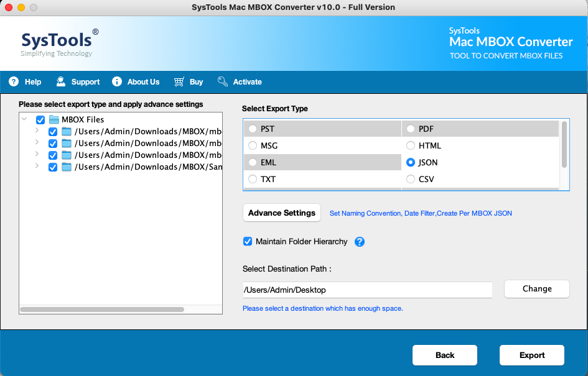Click the folder icon beside MBOX Files
The image size is (588, 376).
(54, 119)
